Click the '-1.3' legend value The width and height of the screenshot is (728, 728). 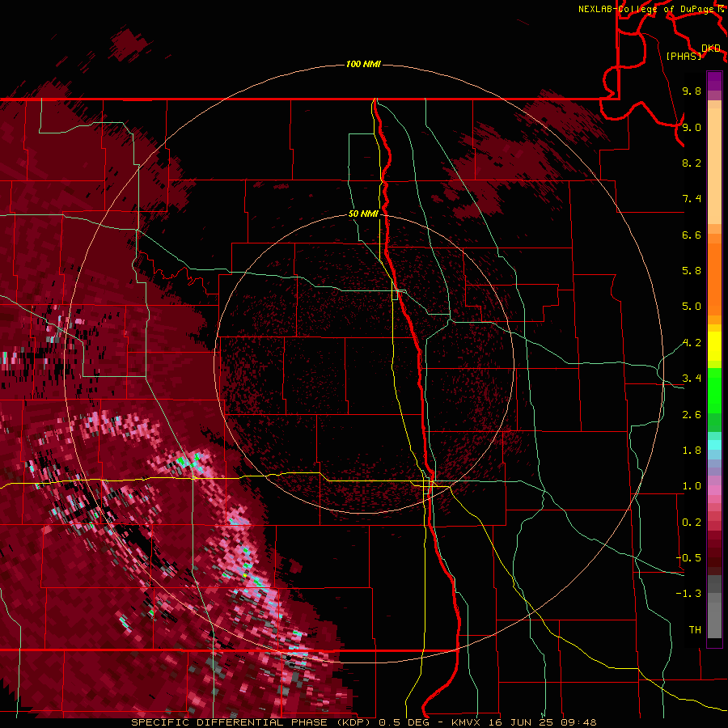pos(688,594)
